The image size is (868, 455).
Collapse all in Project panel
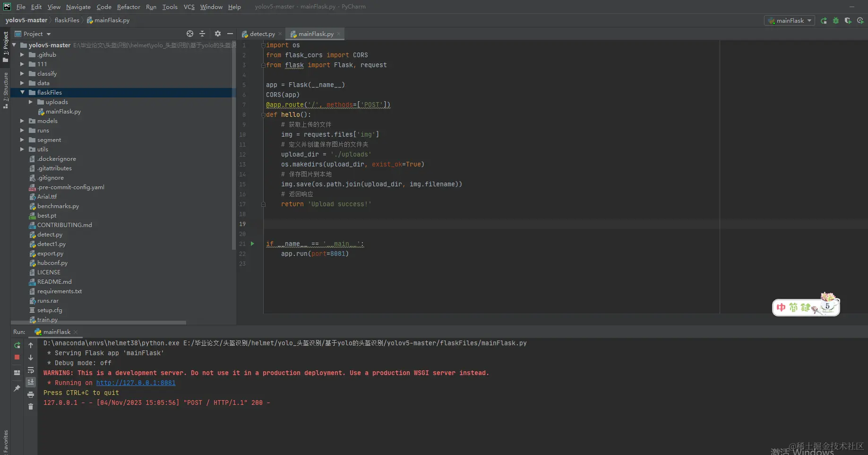tap(202, 34)
